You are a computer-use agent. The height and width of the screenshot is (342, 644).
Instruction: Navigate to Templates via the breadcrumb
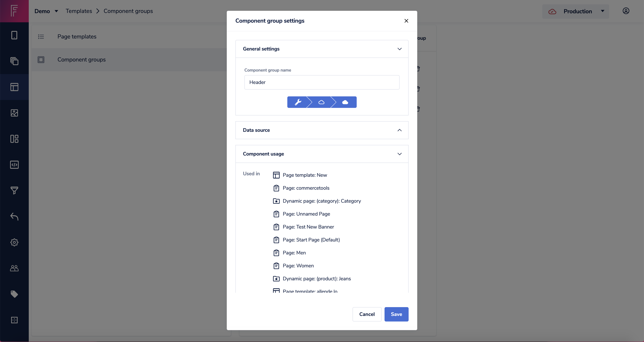79,11
